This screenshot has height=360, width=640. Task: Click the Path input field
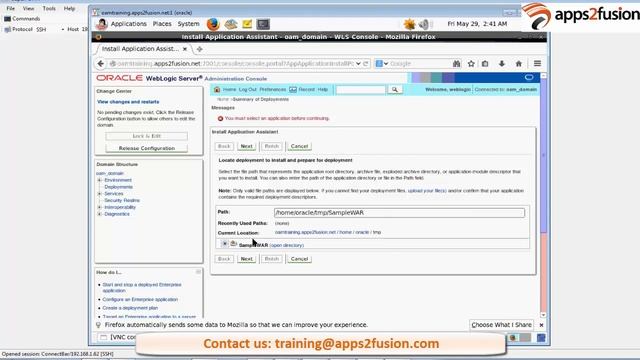click(x=399, y=213)
